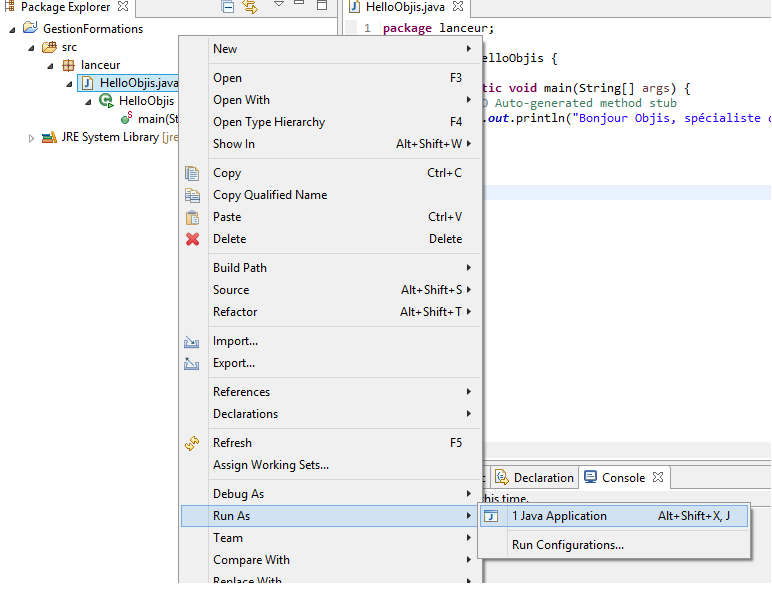The image size is (772, 590).
Task: Select Open Type Hierarchy menu entry
Action: 269,122
